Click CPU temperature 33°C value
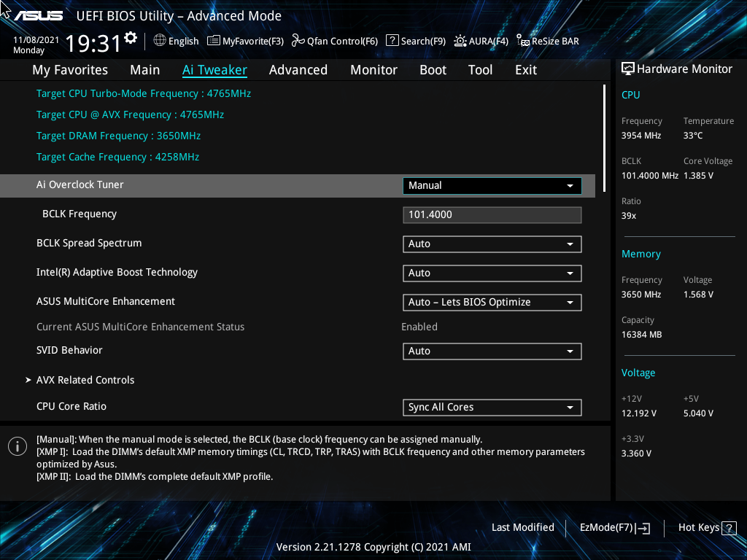747x560 pixels. [693, 136]
